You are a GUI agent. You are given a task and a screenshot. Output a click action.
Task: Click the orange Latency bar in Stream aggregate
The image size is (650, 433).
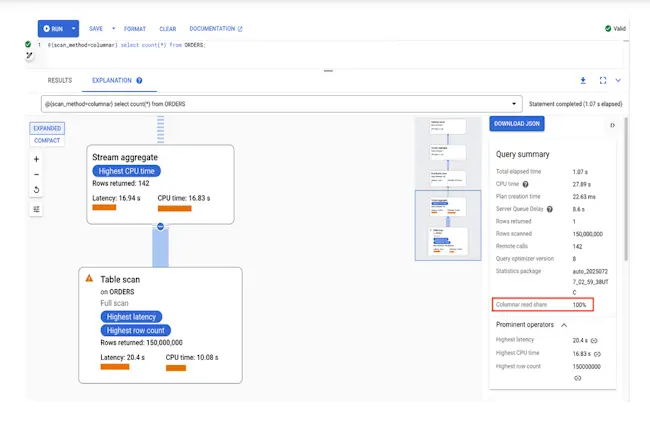pos(104,208)
